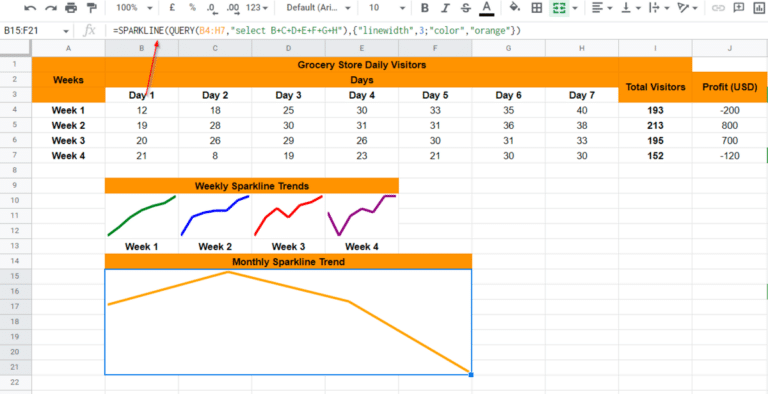Click Week 1 Day 7 cell with 40
768x394 pixels.
click(582, 110)
